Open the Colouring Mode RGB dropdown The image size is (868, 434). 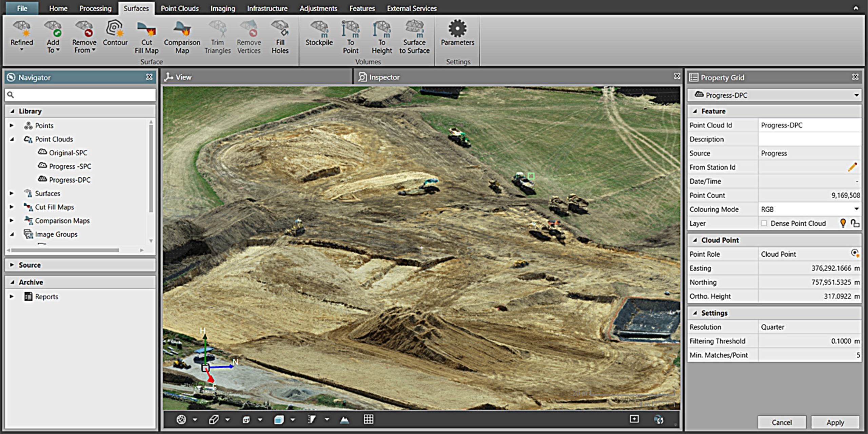[x=856, y=209]
